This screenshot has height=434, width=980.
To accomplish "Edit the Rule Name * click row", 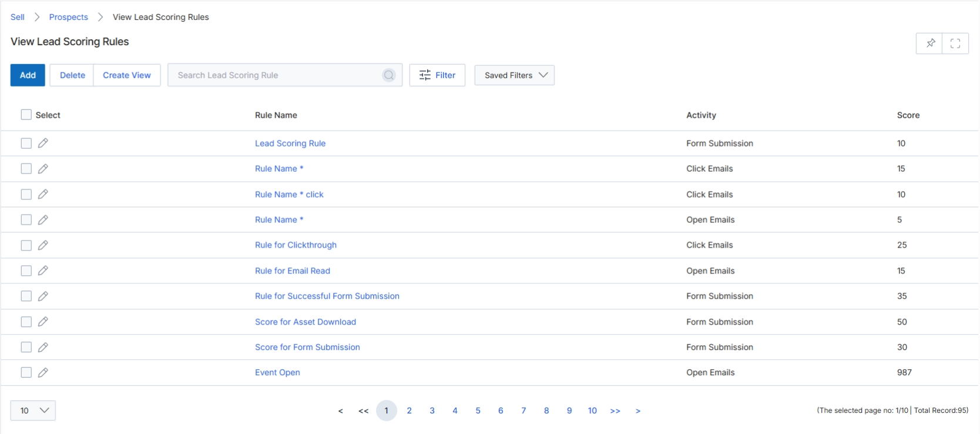I will point(43,194).
